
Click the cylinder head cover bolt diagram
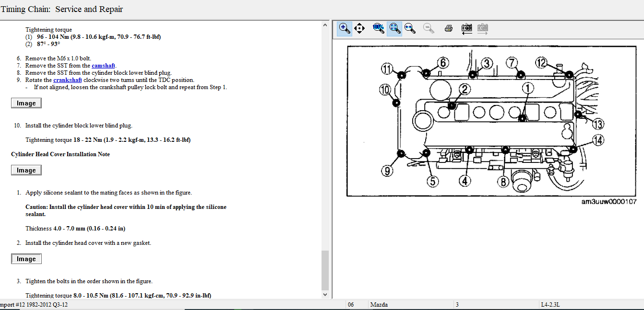tap(492, 121)
